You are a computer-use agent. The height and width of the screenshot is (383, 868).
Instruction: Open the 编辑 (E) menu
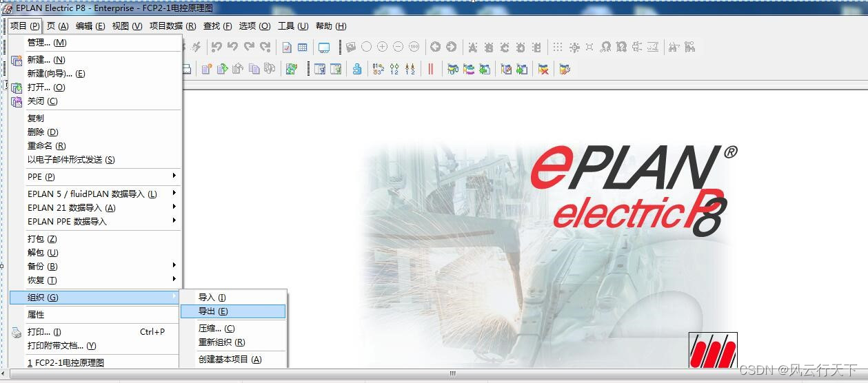coord(90,26)
